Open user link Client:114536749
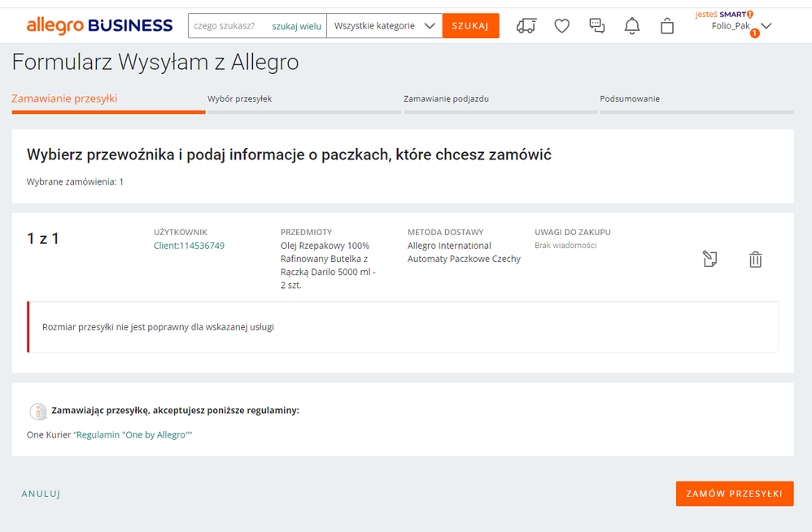Screen dimensions: 812x532 coord(189,246)
